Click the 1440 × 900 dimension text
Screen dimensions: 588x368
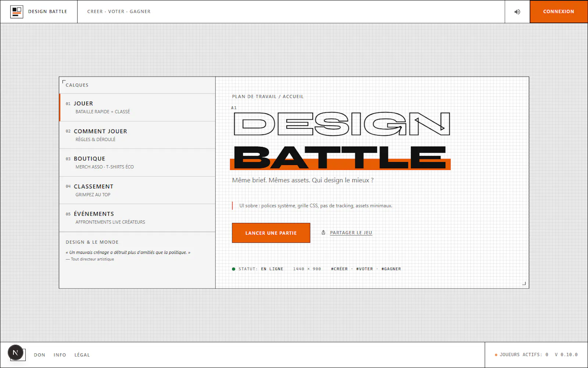click(307, 269)
